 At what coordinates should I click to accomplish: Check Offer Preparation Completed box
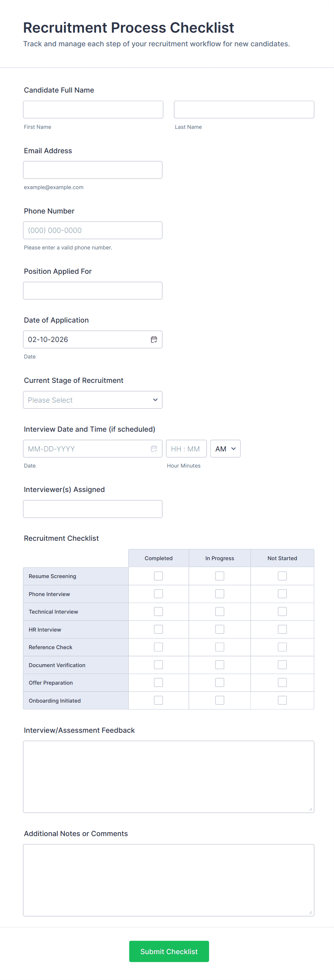pos(158,683)
